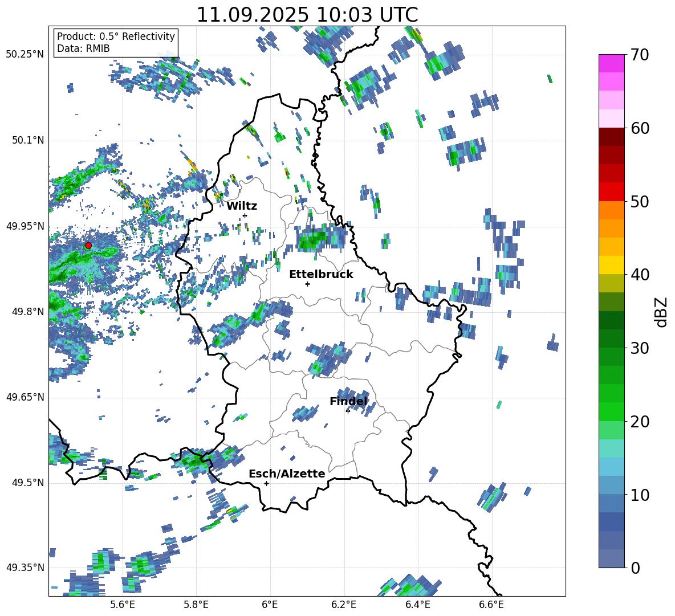The image size is (675, 616).
Task: Click the timestamp title 11.09.2025 10:03 UTC
Action: point(307,15)
